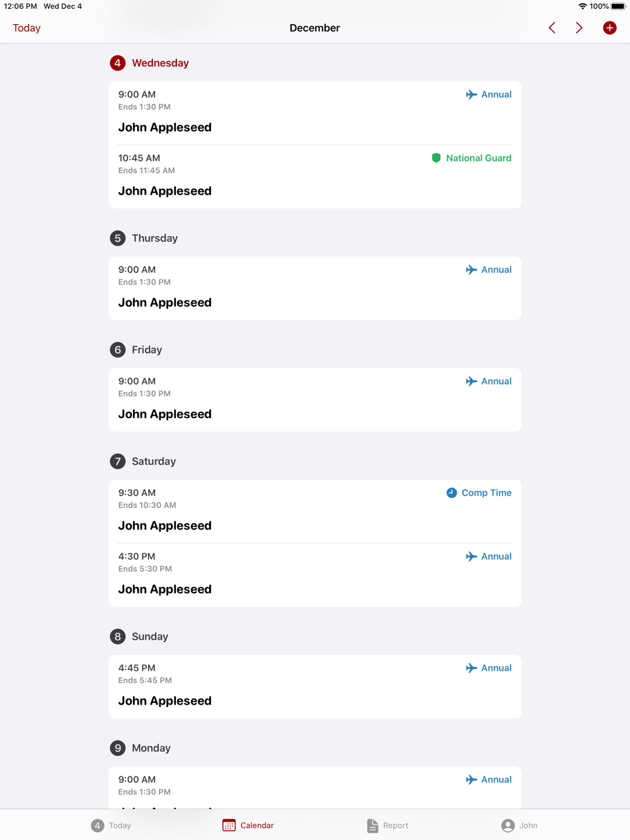Go to previous month with left chevron
Image resolution: width=630 pixels, height=840 pixels.
(552, 28)
